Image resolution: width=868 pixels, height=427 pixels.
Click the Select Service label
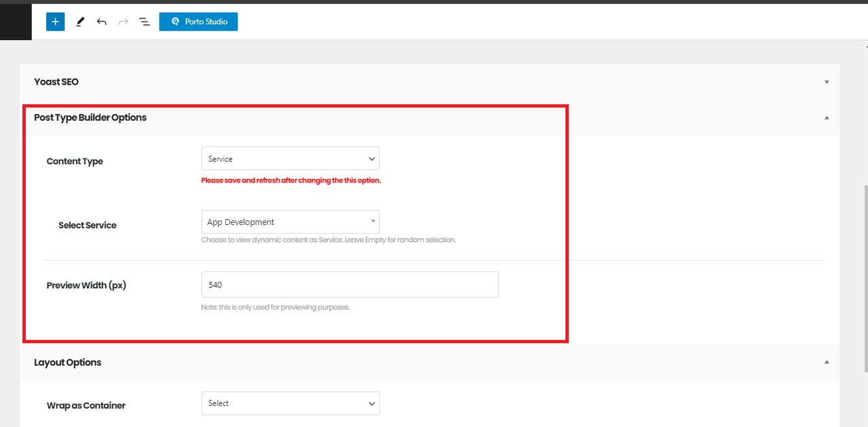(x=87, y=225)
